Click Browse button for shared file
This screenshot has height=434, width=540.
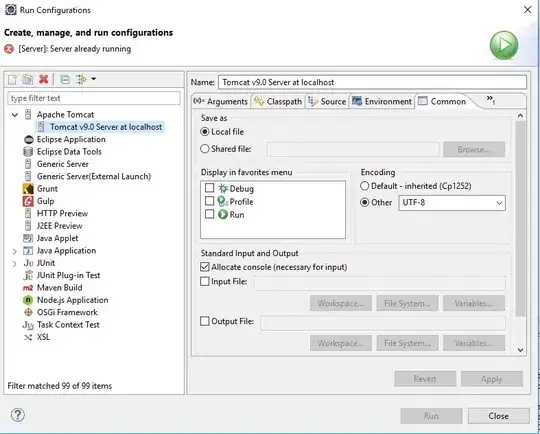[474, 149]
